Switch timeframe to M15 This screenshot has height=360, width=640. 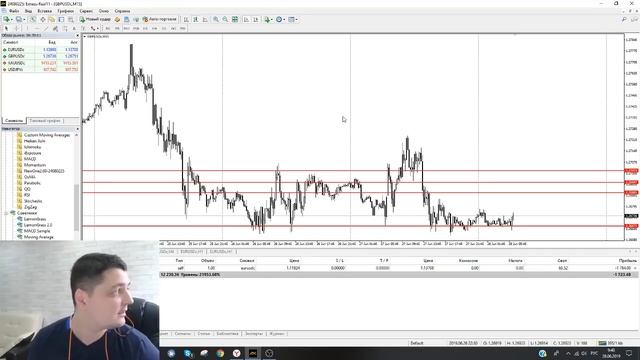pyautogui.click(x=127, y=29)
